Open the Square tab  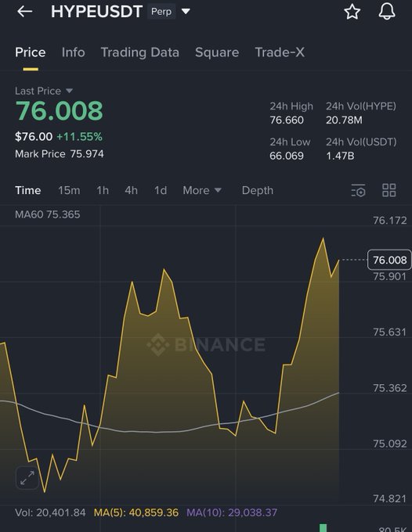(217, 52)
